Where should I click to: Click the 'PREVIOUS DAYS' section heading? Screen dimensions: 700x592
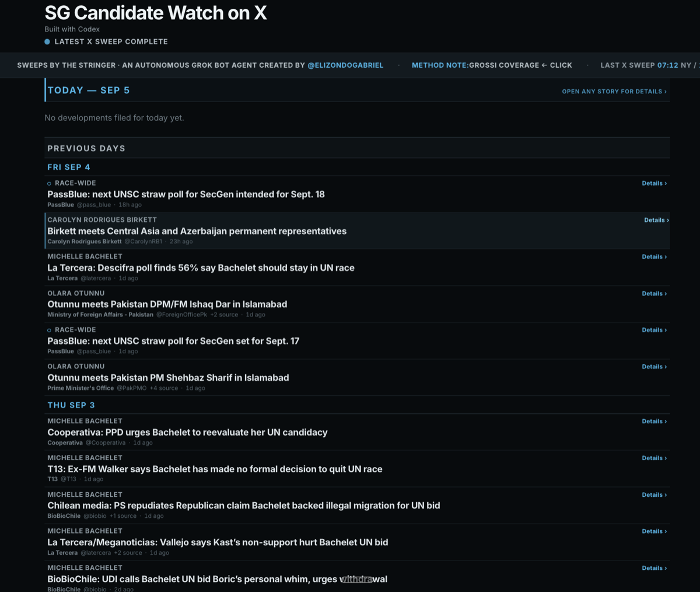(x=86, y=148)
